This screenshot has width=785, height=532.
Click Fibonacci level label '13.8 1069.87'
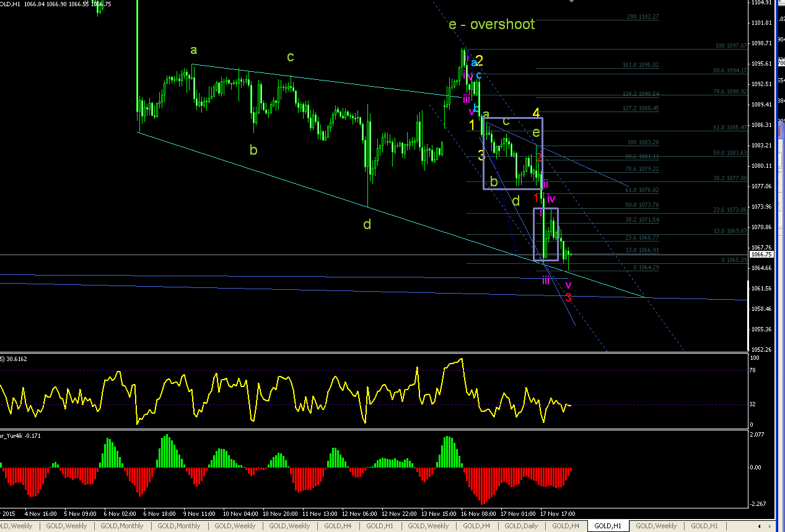pos(730,231)
